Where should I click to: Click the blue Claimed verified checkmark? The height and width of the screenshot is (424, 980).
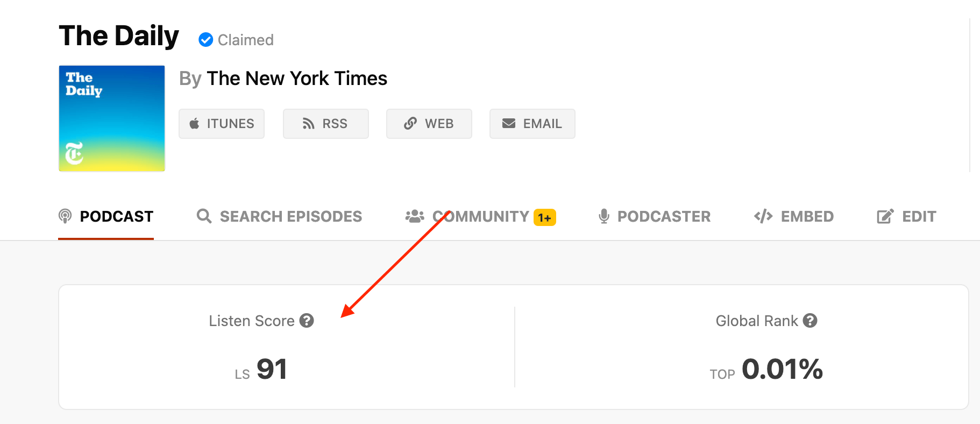pyautogui.click(x=205, y=40)
